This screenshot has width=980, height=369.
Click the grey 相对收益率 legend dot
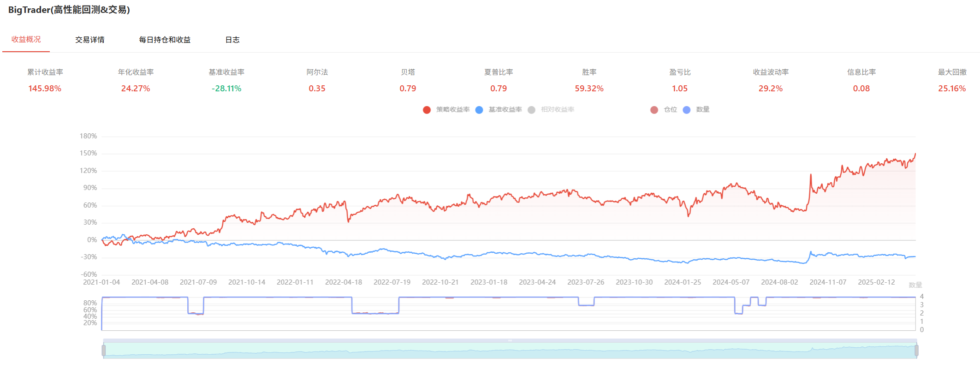[531, 110]
